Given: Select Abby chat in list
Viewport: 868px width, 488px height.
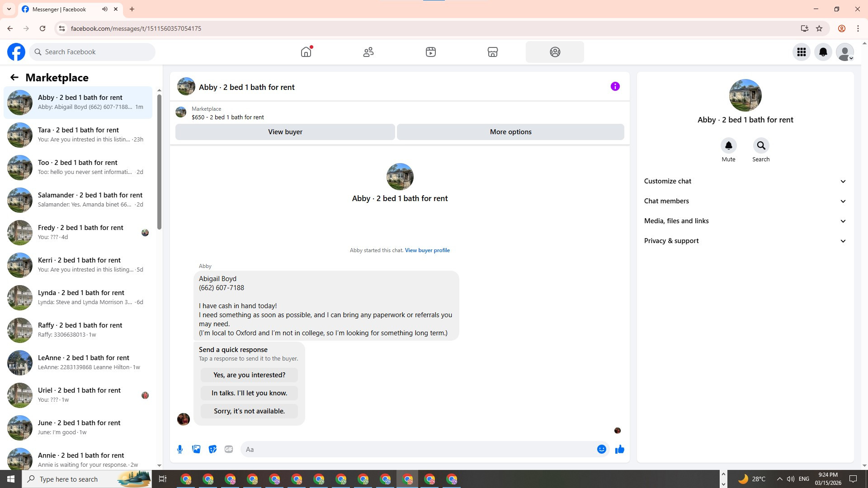Looking at the screenshot, I should pos(78,103).
